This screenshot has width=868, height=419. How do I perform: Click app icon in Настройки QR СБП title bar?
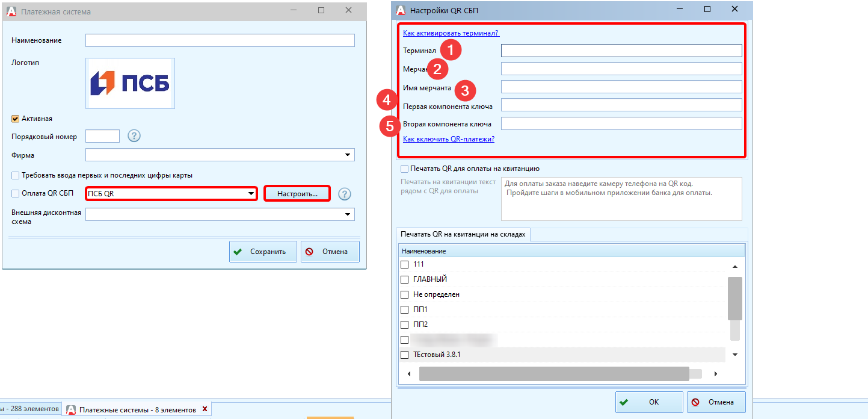point(400,10)
